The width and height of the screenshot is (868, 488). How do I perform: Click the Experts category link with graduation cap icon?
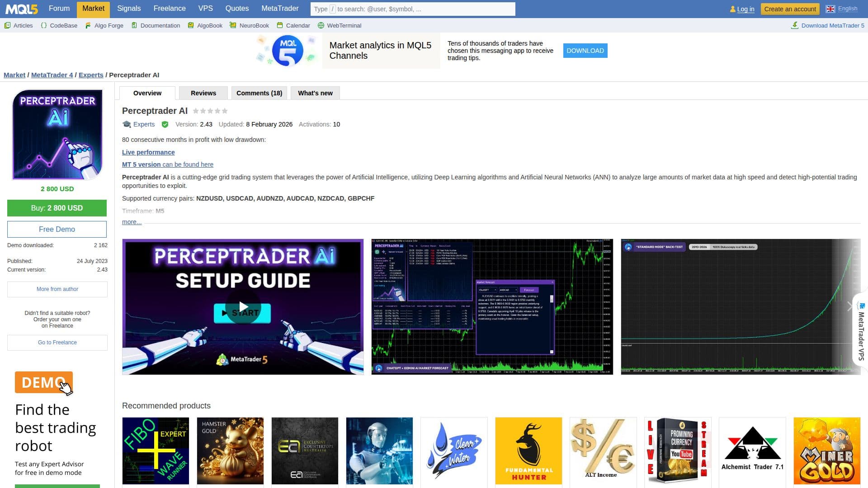point(139,124)
